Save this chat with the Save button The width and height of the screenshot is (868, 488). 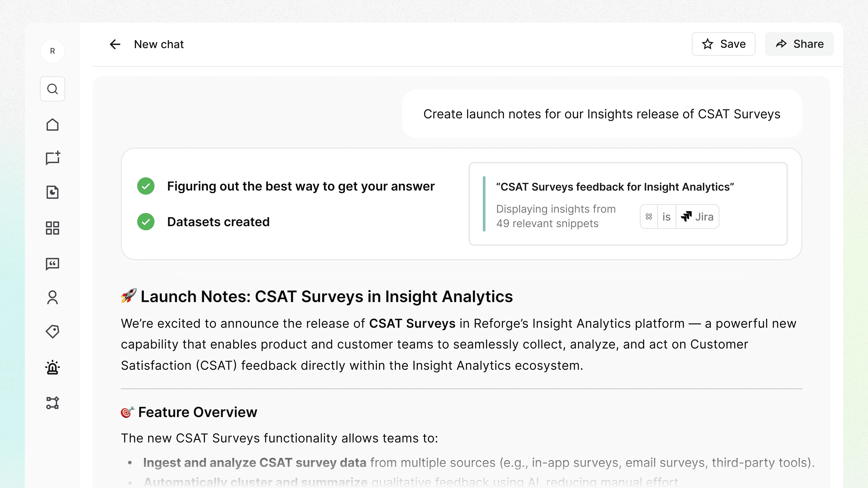(x=723, y=44)
